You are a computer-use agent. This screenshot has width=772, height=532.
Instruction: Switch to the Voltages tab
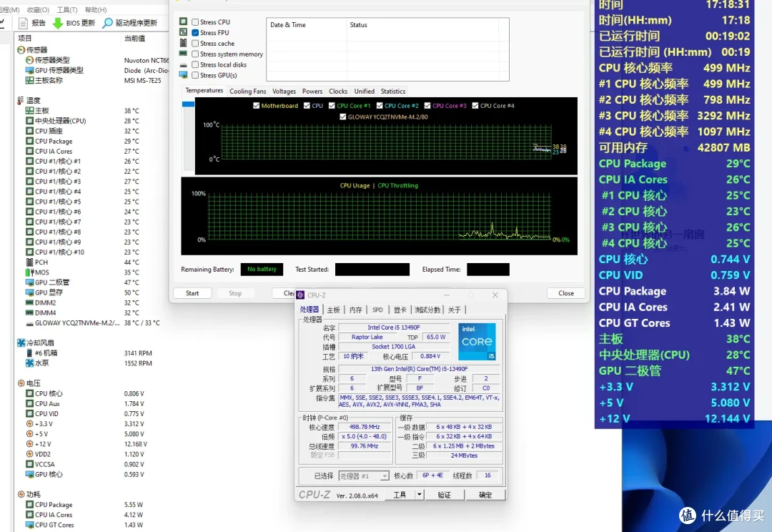(x=284, y=91)
